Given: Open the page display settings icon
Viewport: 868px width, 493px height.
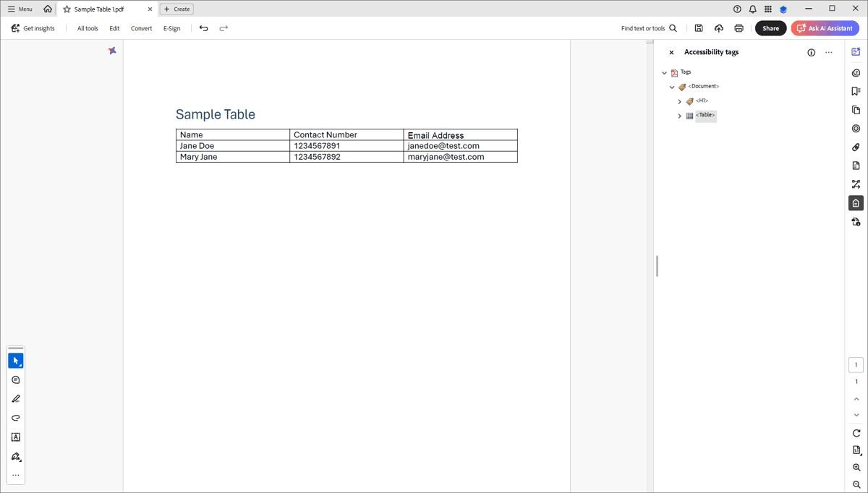Looking at the screenshot, I should tap(856, 450).
